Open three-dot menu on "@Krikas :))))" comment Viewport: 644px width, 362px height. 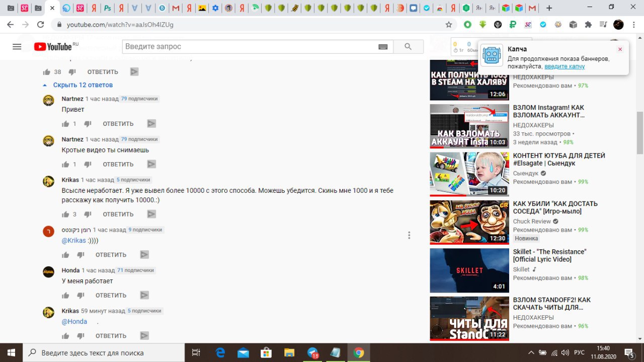point(409,235)
